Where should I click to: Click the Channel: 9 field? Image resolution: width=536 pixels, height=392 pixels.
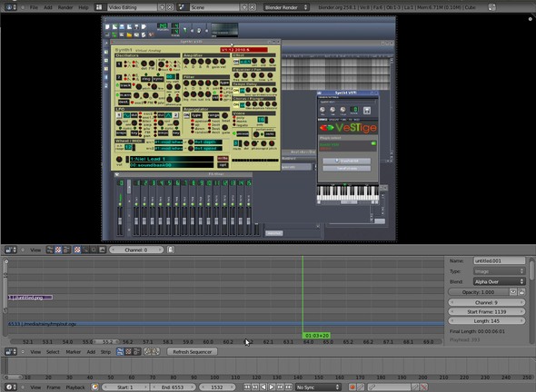pos(486,302)
